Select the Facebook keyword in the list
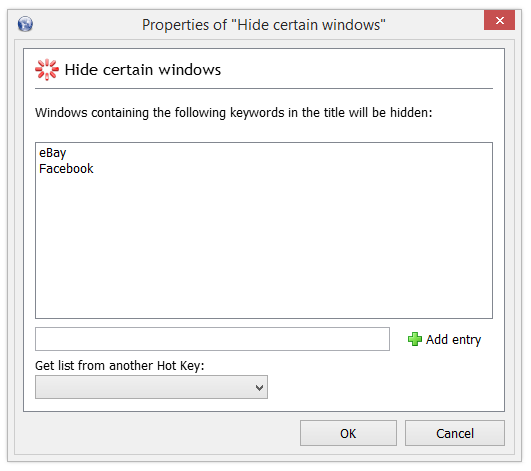Image resolution: width=531 pixels, height=471 pixels. 66,169
